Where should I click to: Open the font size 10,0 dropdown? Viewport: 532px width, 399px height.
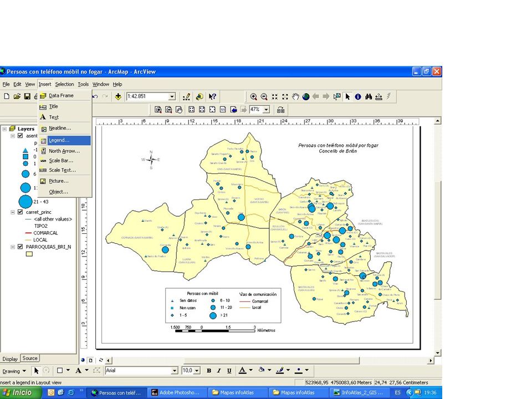pos(197,371)
